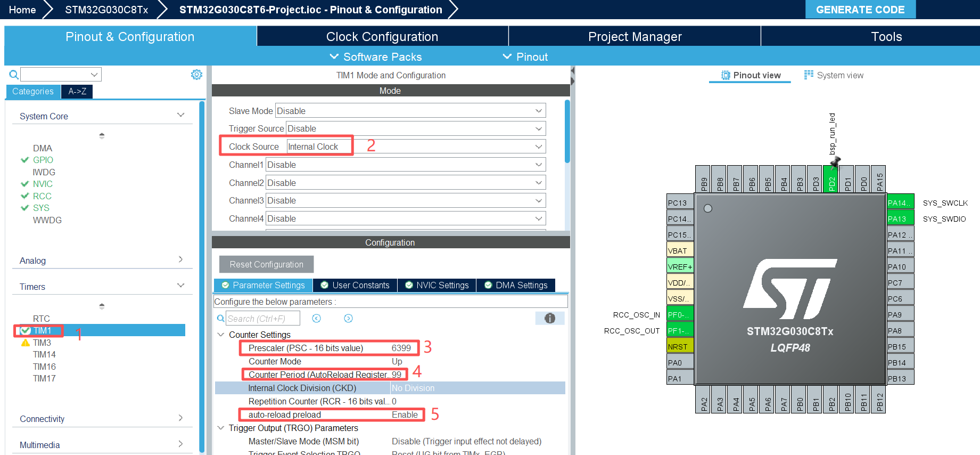
Task: Click the auto-reload preload Enable value
Action: [405, 415]
